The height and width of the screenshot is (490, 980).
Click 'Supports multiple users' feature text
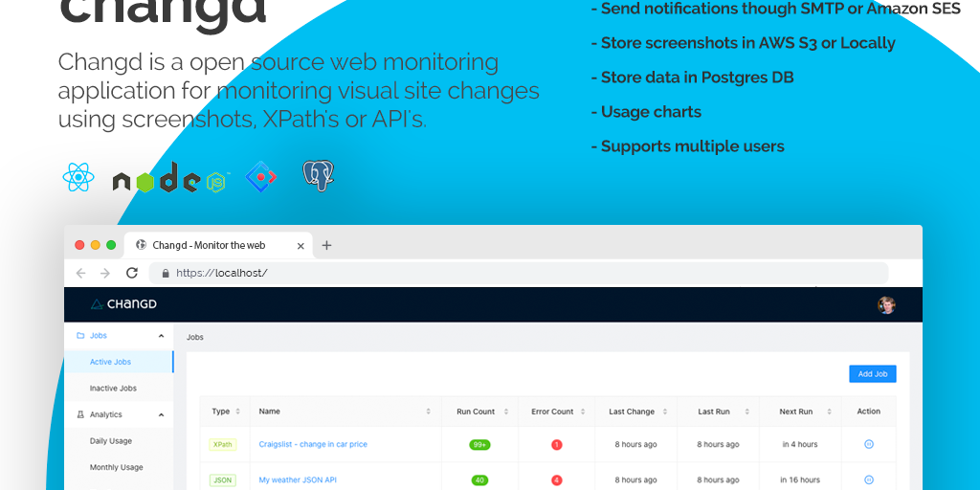click(687, 146)
